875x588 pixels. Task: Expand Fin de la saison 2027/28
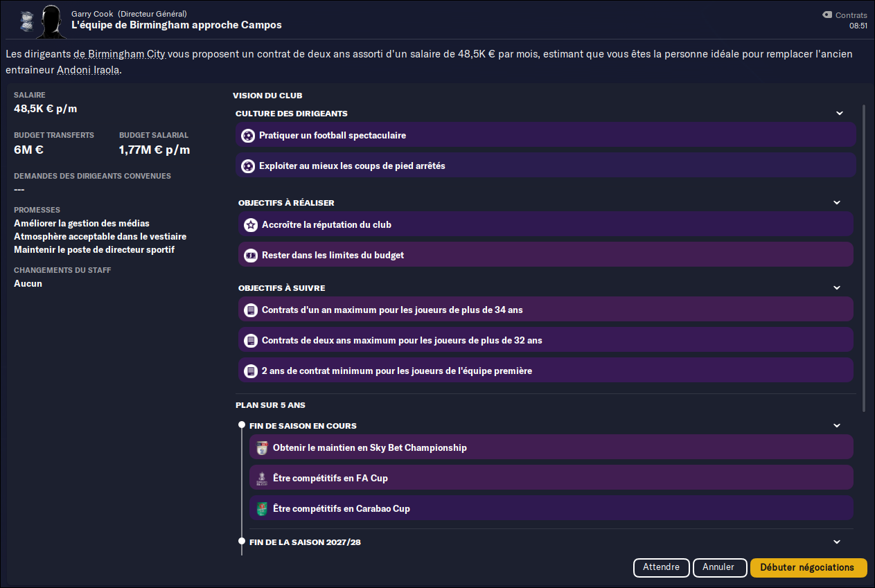837,542
